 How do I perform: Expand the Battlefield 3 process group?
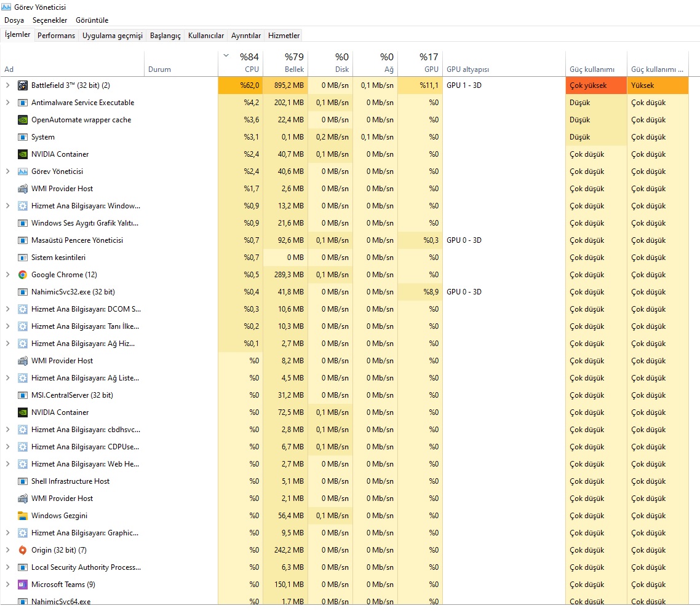coord(7,85)
